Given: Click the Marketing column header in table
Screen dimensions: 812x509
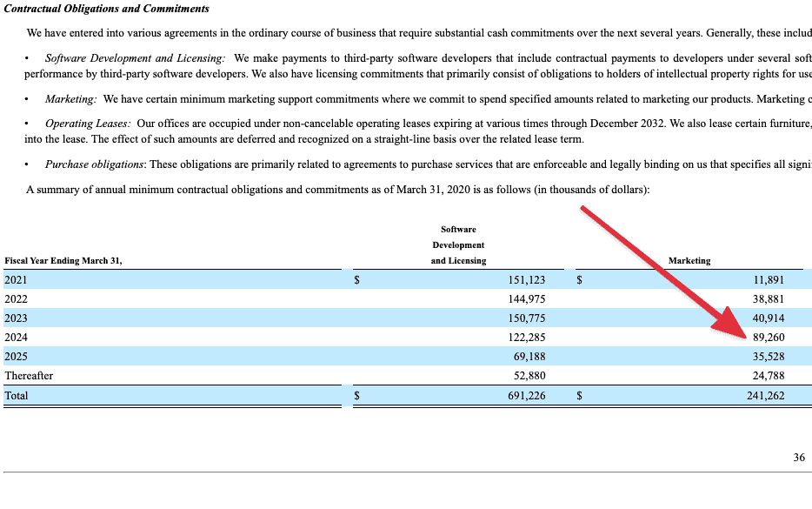Looking at the screenshot, I should click(689, 260).
